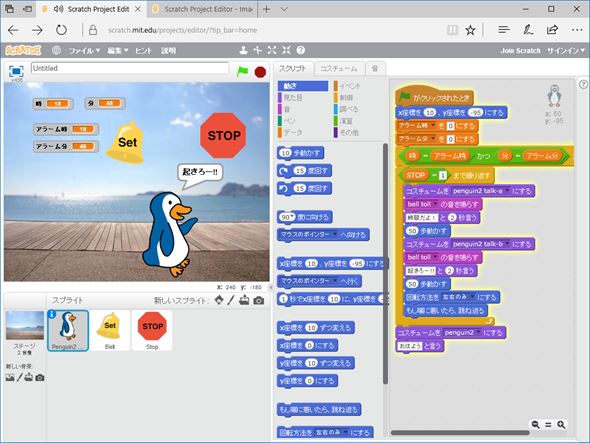Select イベント block category
590x443 pixels.
(347, 86)
